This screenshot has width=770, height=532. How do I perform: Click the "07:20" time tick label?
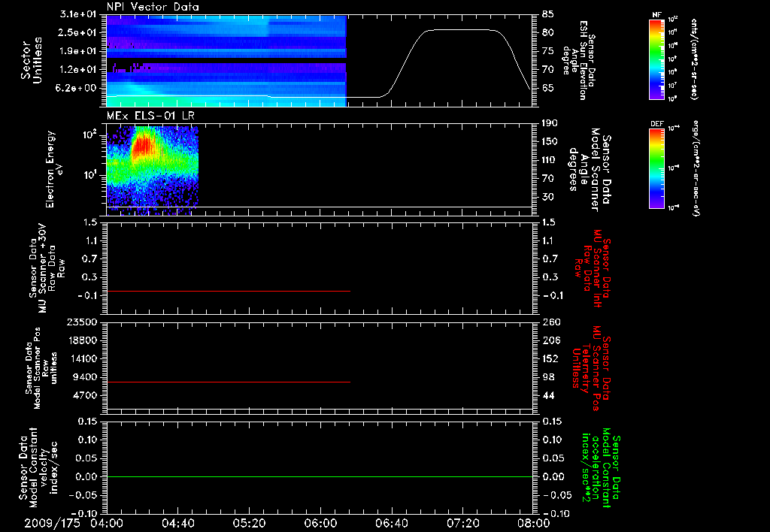click(462, 523)
